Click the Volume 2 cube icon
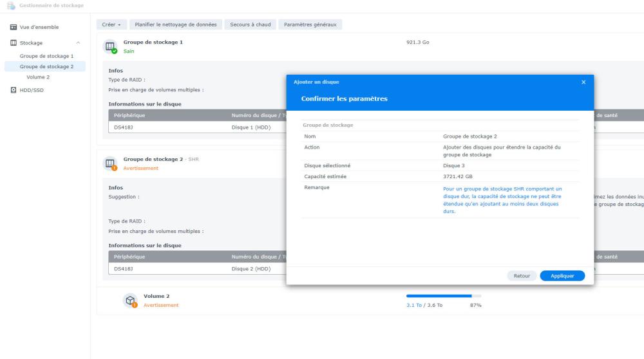 pyautogui.click(x=129, y=300)
